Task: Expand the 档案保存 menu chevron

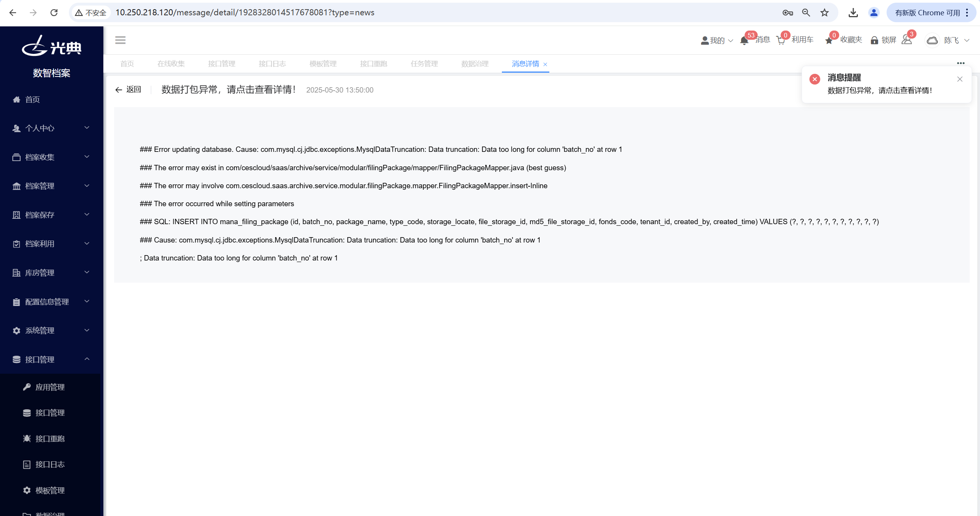Action: pos(87,214)
